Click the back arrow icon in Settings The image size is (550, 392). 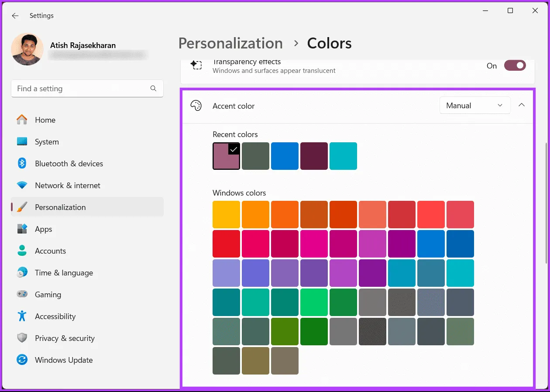(x=15, y=16)
